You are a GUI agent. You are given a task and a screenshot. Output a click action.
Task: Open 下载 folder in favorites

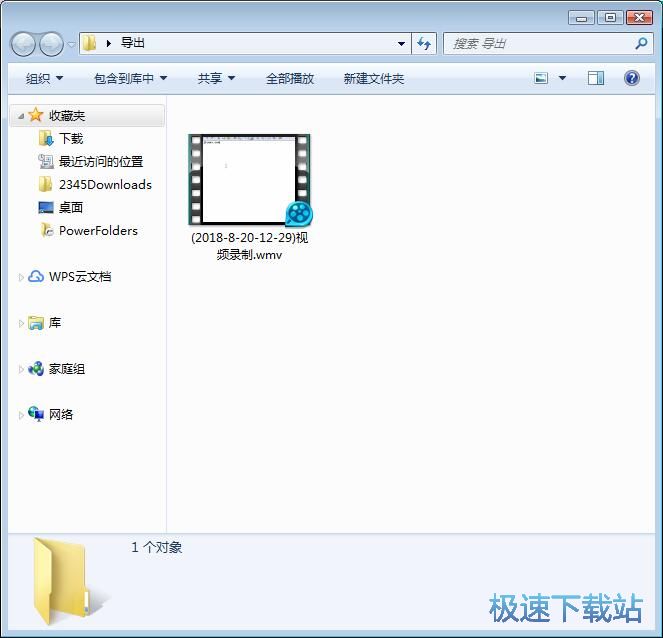(x=71, y=139)
